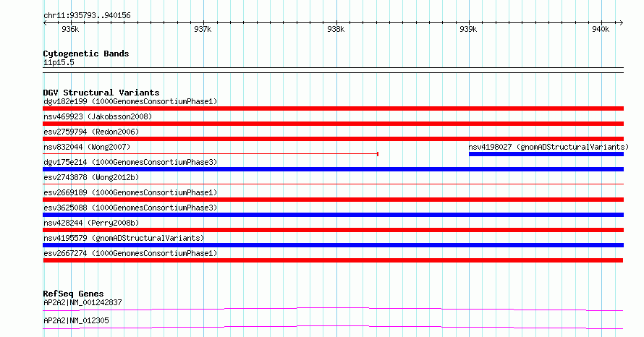Open nsv4195579 (gnomADStructuralVariants) label
The width and height of the screenshot is (644, 337).
click(124, 238)
